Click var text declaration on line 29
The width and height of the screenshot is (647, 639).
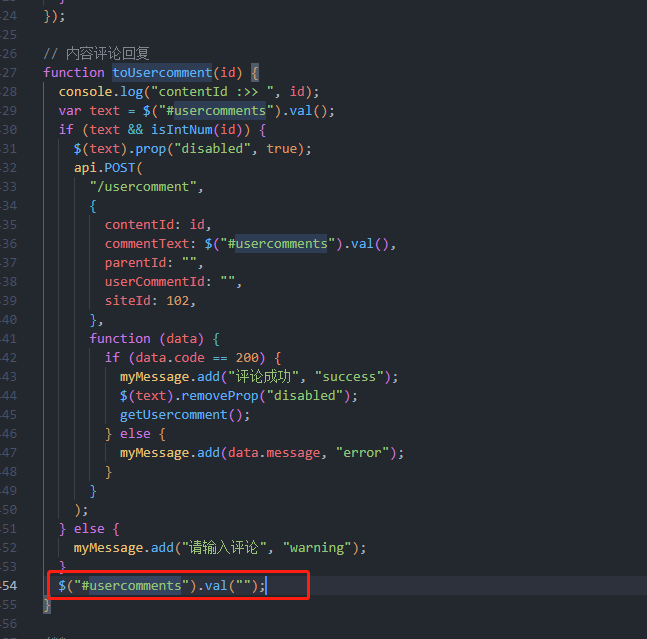(89, 111)
